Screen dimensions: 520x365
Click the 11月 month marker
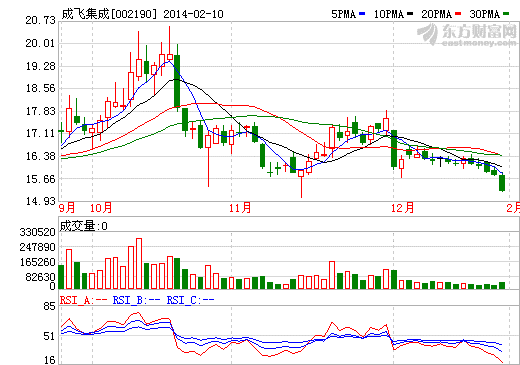tap(240, 208)
